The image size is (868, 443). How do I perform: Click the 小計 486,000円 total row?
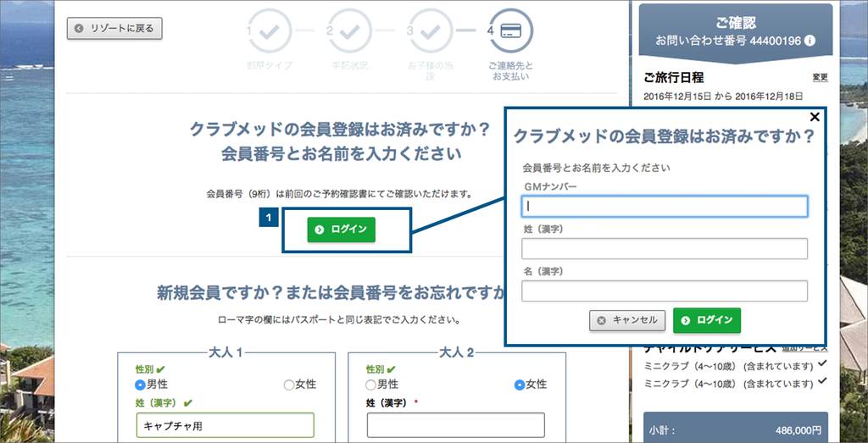(x=736, y=430)
